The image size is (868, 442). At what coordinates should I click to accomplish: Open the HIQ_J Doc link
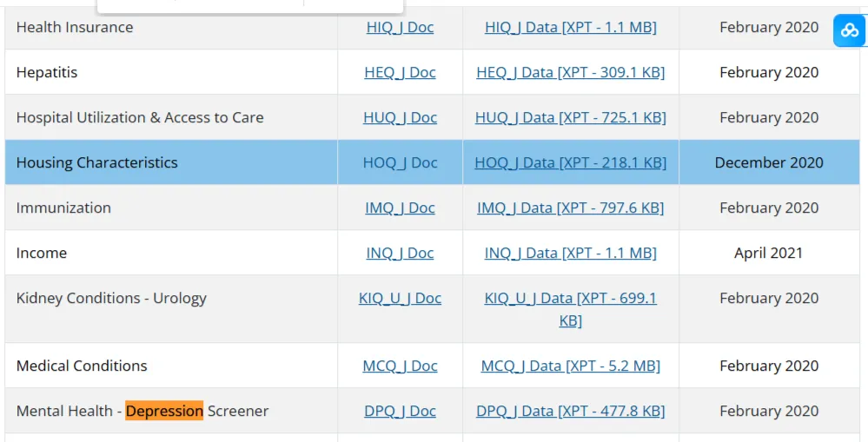[x=400, y=27]
